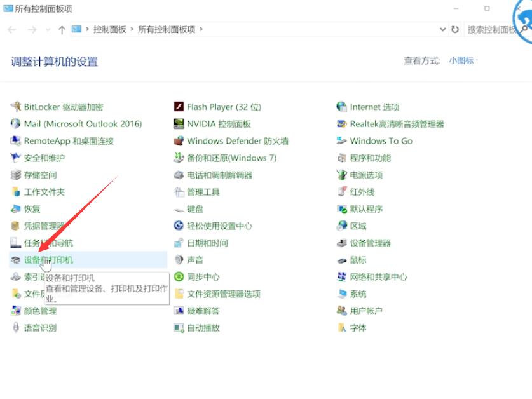Click 所有控制面板项 in the address breadcrumb

167,29
